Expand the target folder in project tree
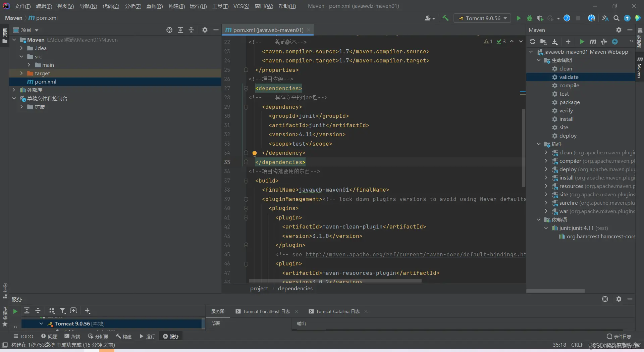Image resolution: width=644 pixels, height=352 pixels. tap(21, 73)
